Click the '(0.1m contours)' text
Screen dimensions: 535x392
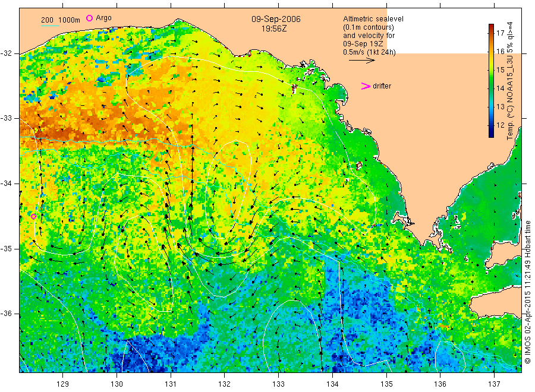tap(368, 27)
